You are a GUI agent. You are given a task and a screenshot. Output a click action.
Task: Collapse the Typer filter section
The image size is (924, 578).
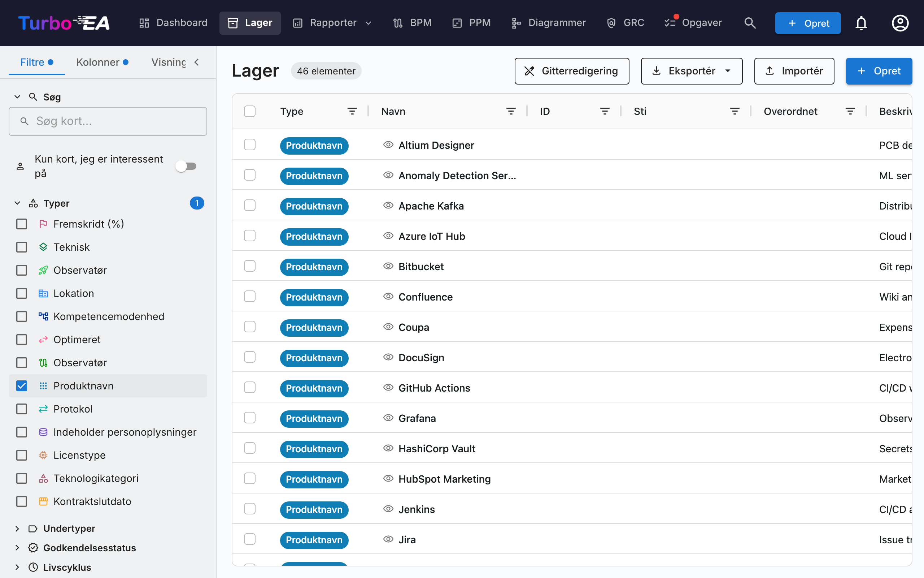pos(17,203)
